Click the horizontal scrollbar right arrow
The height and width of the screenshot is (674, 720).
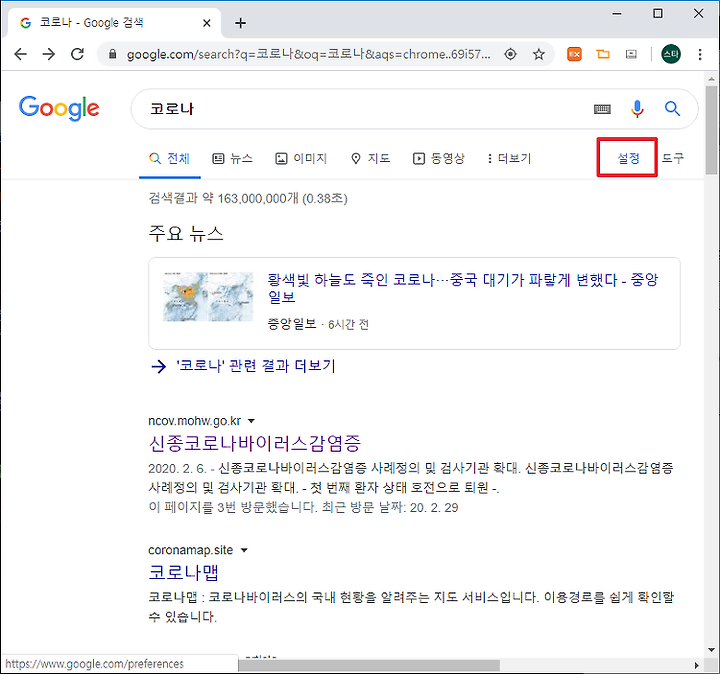[x=697, y=665]
